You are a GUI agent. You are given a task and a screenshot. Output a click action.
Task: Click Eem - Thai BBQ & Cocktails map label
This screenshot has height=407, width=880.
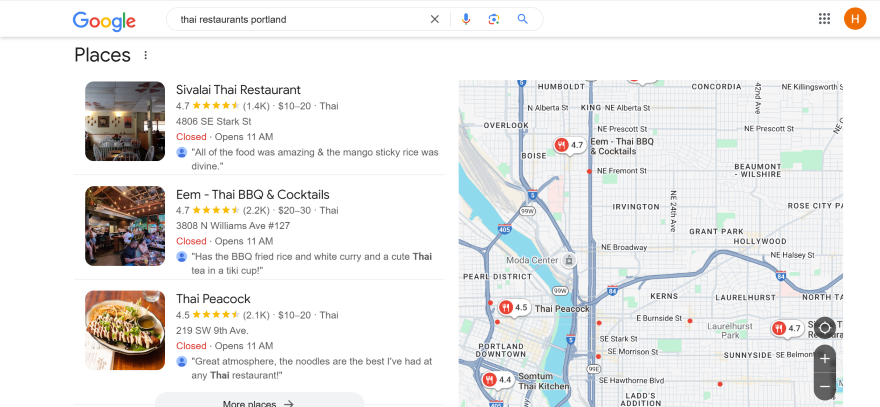pos(622,147)
